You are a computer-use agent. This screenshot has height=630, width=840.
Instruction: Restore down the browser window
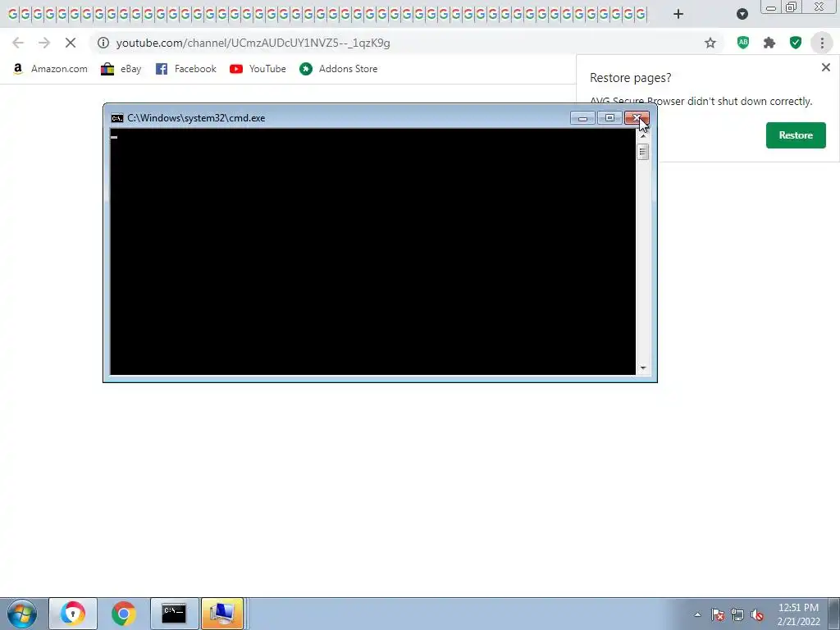(x=792, y=7)
